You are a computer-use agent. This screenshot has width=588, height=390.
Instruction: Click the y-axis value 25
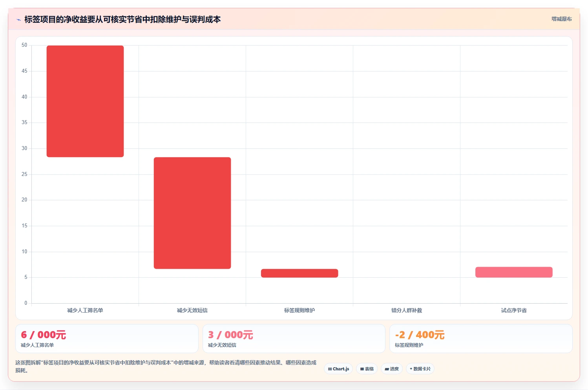[24, 174]
